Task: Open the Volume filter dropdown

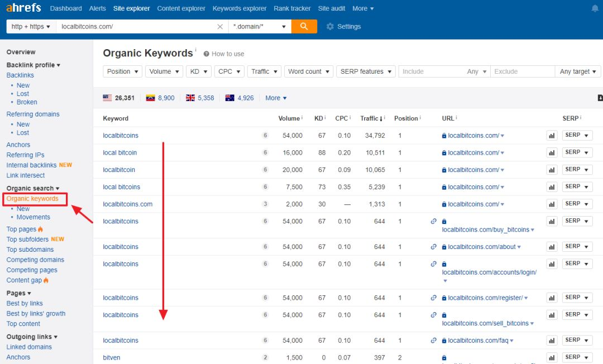Action: [164, 71]
